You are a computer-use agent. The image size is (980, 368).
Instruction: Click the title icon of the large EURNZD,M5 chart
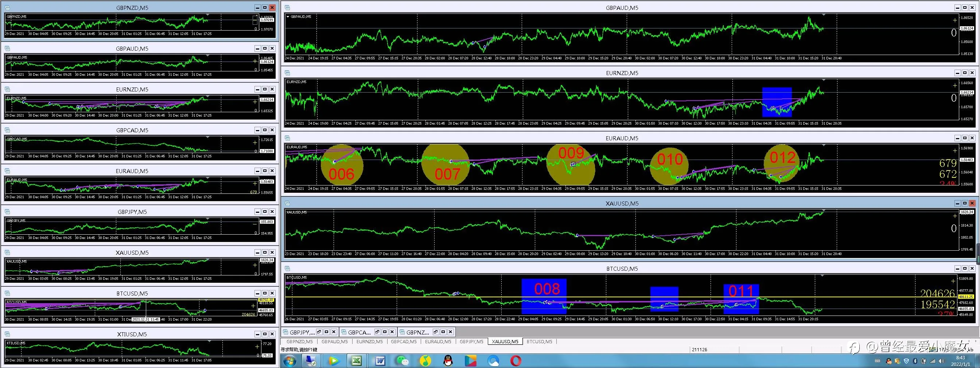coord(288,73)
